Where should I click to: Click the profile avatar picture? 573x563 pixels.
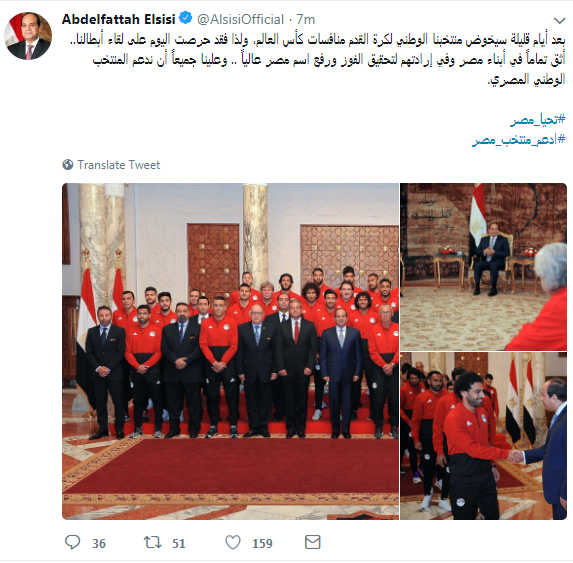28,36
